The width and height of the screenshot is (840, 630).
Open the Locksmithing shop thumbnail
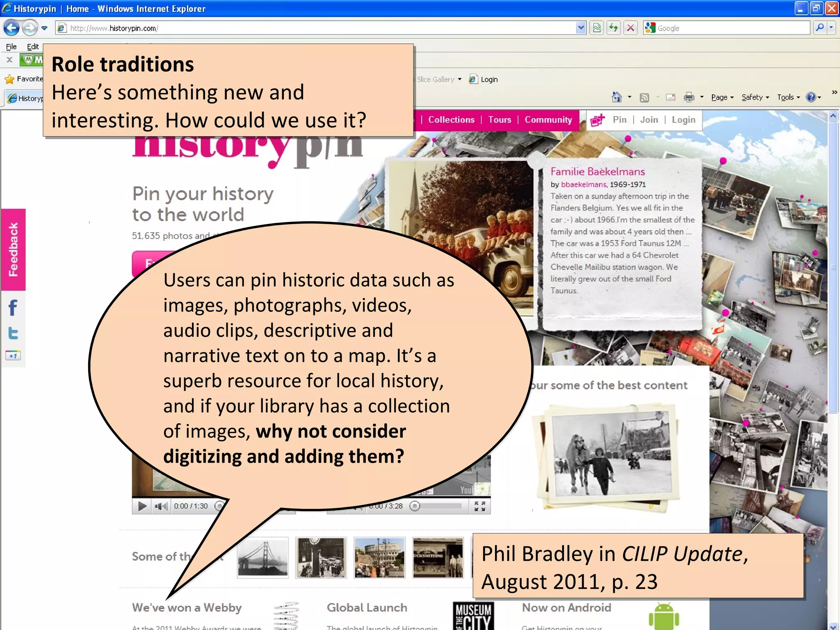tap(438, 557)
